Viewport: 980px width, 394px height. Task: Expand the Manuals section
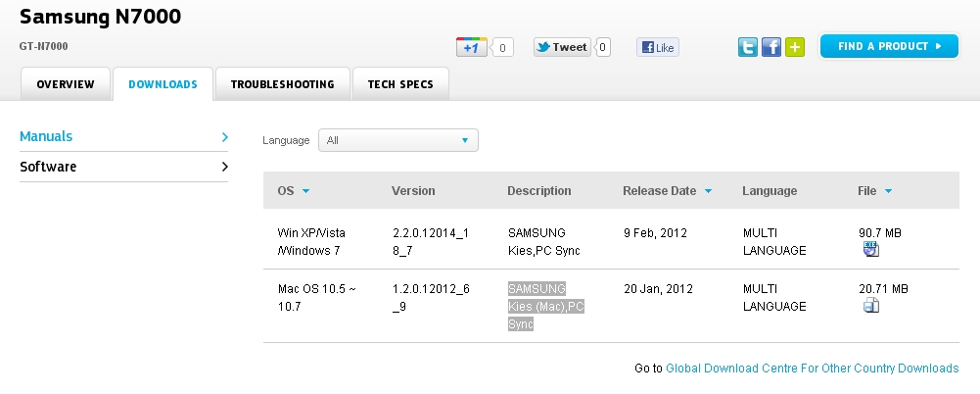point(123,136)
